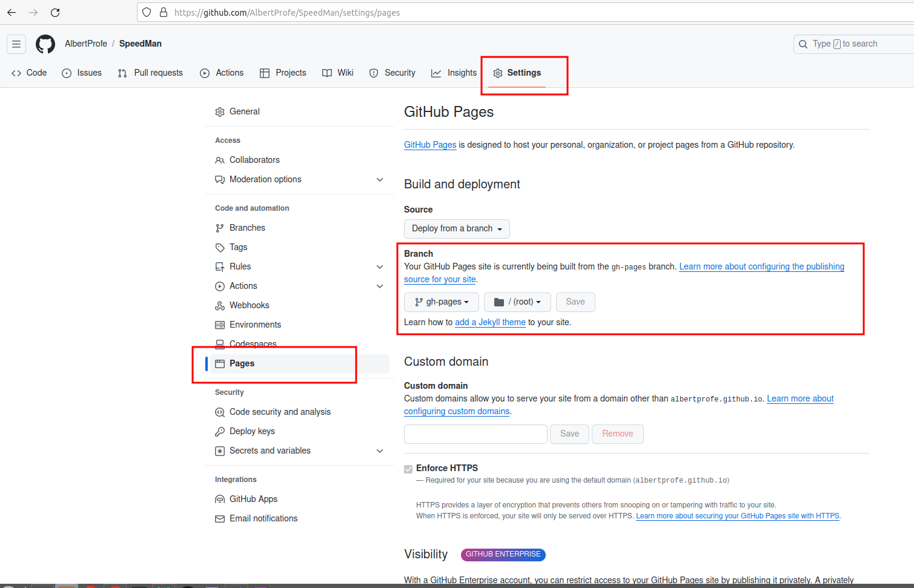Click the folder icon in root selector
Screen dimensions: 914x588
pos(499,302)
